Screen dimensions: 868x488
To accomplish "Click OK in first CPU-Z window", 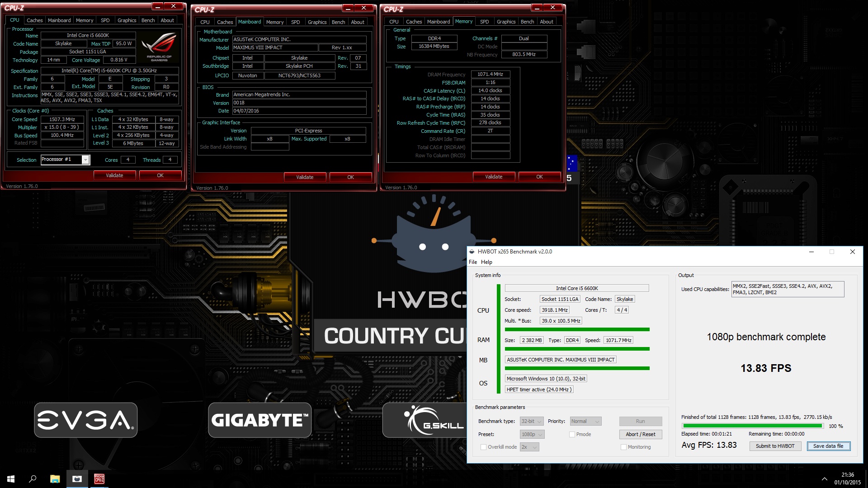I will [160, 175].
